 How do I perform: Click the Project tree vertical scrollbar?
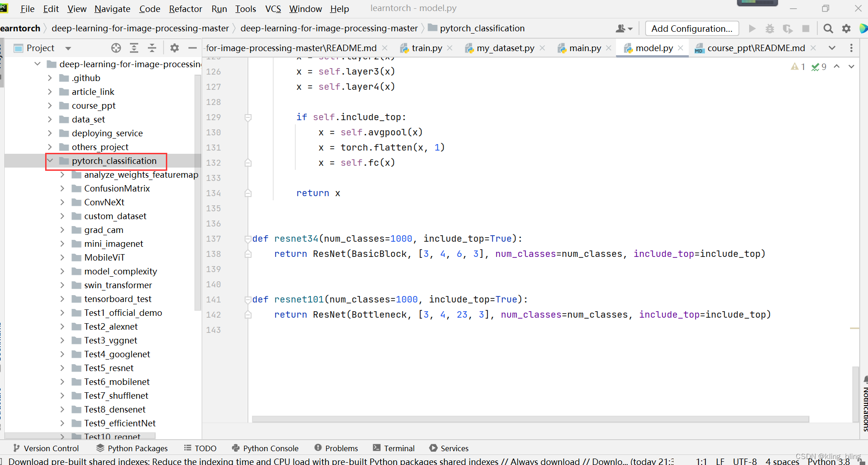point(198,193)
